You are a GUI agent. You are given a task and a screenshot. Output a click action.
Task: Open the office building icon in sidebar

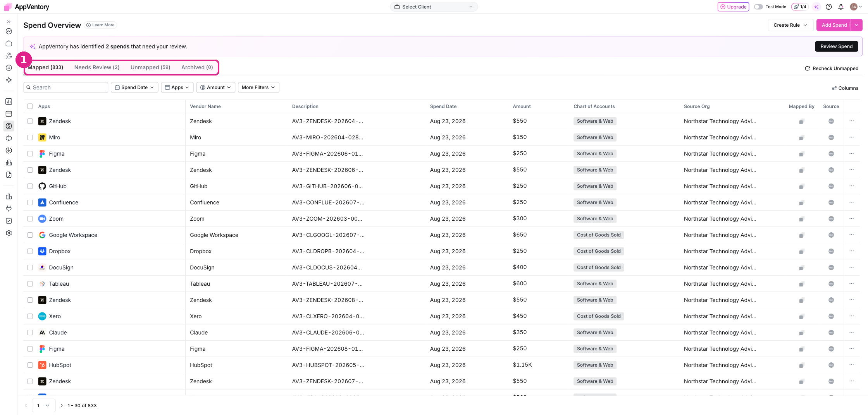(9, 163)
